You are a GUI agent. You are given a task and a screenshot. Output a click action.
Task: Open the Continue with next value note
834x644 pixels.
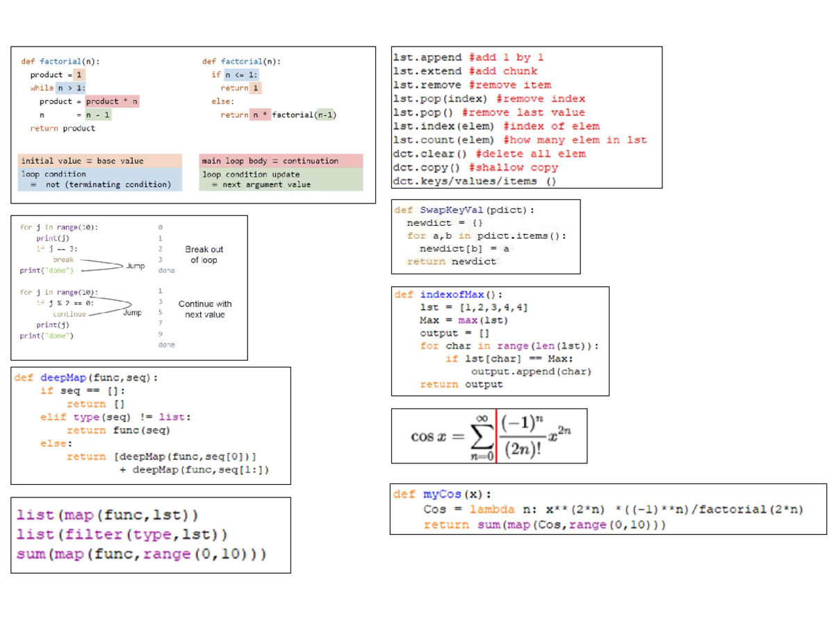click(204, 308)
